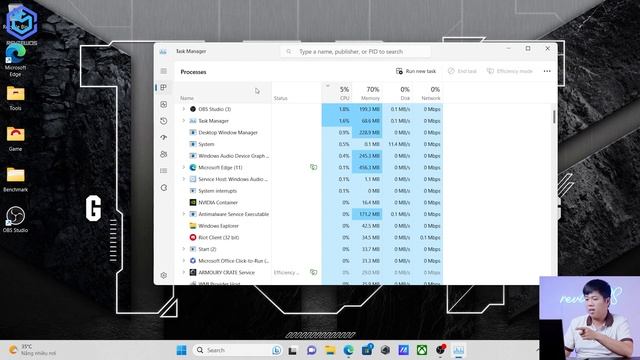The width and height of the screenshot is (640, 360).
Task: Open the Services page sidebar icon
Action: point(164,188)
